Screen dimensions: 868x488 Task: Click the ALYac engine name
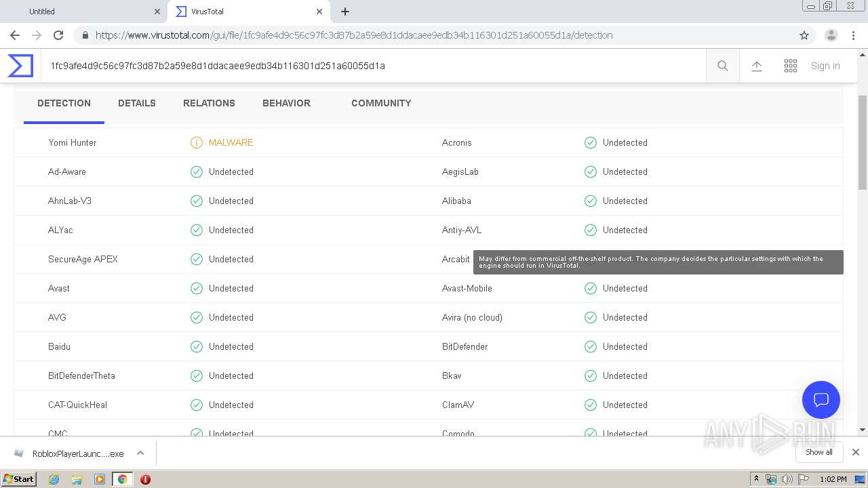pyautogui.click(x=60, y=230)
